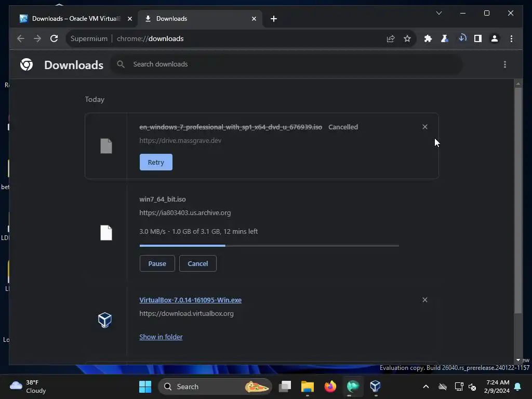
Task: Remove the cancelled Windows 7 ISO entry
Action: click(x=425, y=127)
